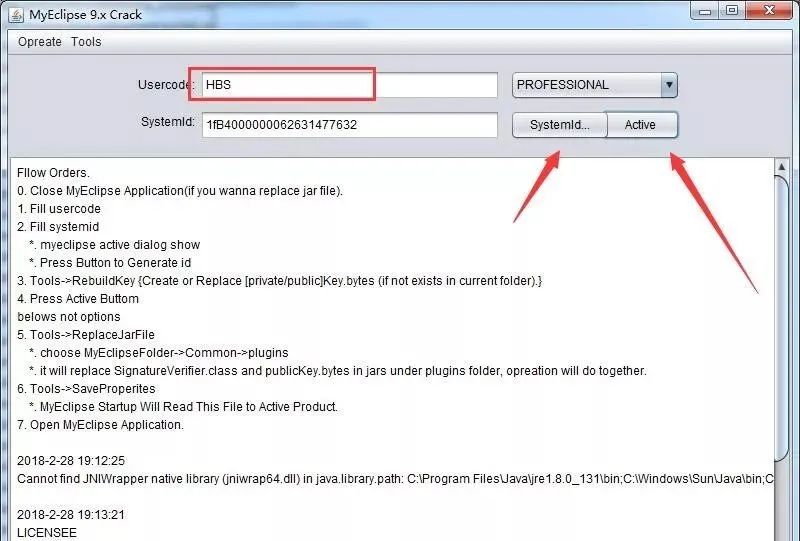Viewport: 800px width, 541px height.
Task: Open the Opreate menu
Action: (40, 42)
